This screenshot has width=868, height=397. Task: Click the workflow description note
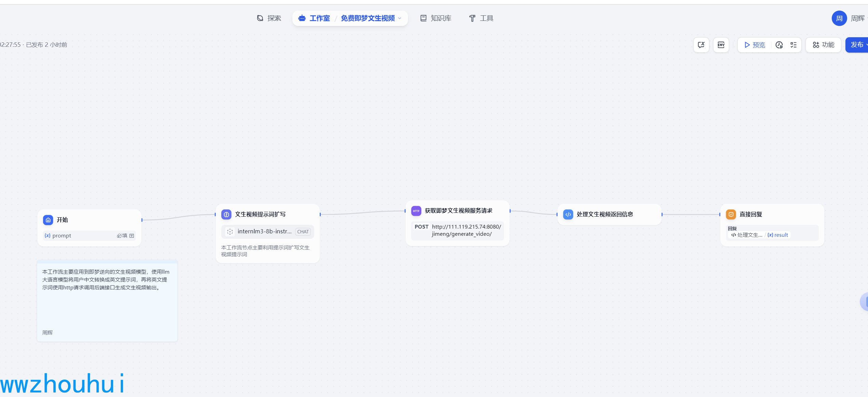click(107, 301)
